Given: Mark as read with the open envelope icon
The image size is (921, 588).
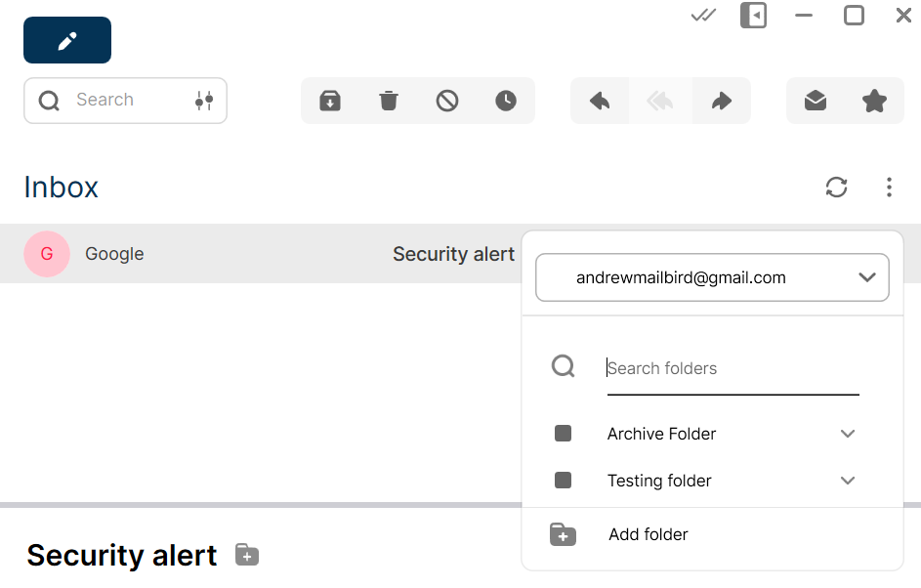Looking at the screenshot, I should (816, 101).
